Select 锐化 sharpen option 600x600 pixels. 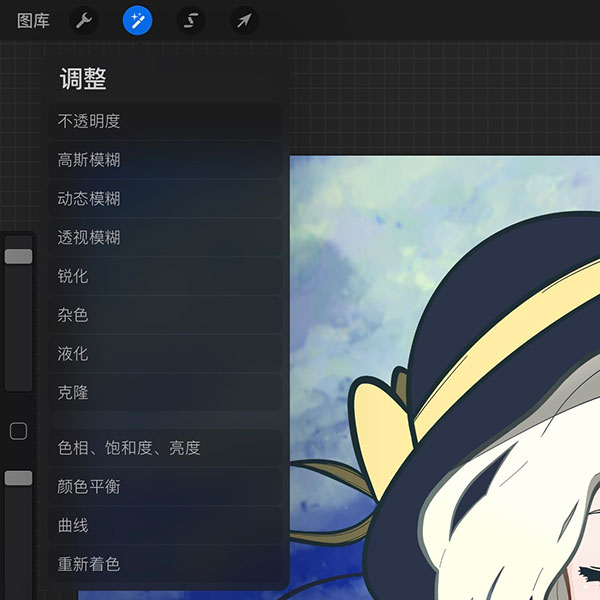165,276
